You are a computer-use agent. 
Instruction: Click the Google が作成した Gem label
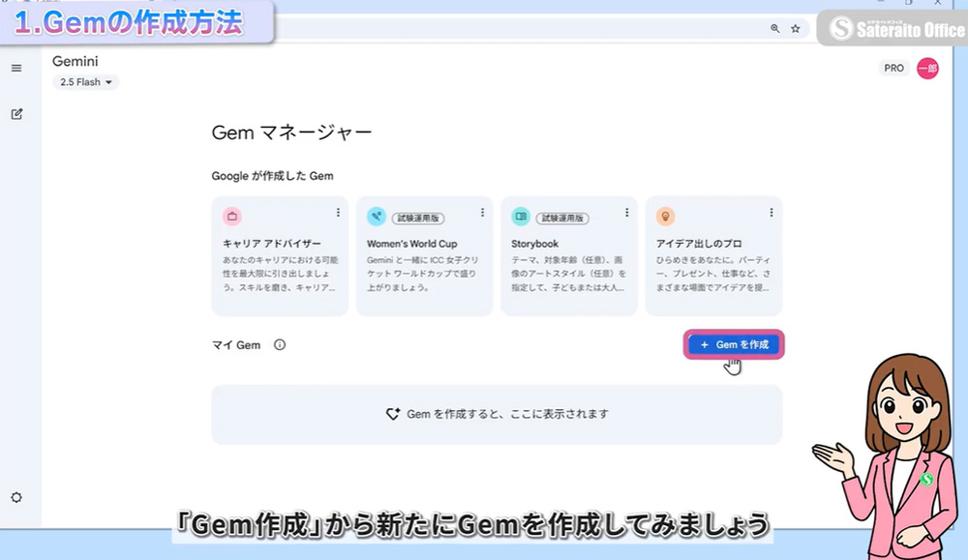(272, 176)
